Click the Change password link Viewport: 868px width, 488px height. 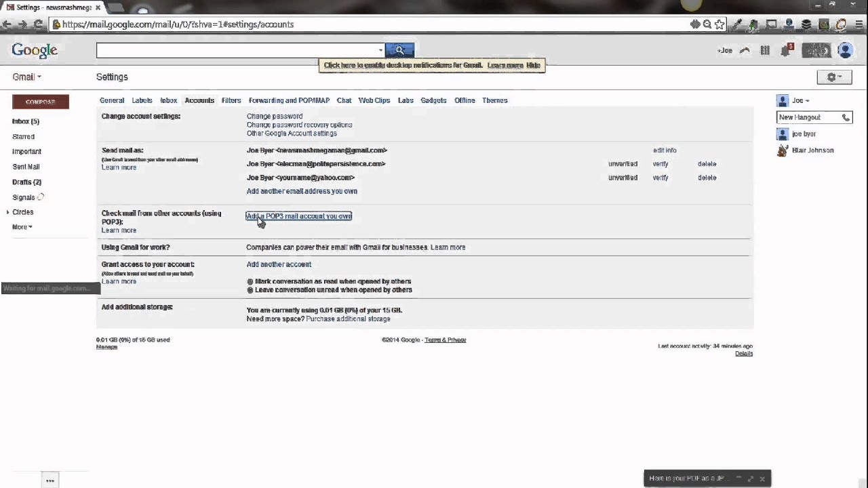(275, 117)
